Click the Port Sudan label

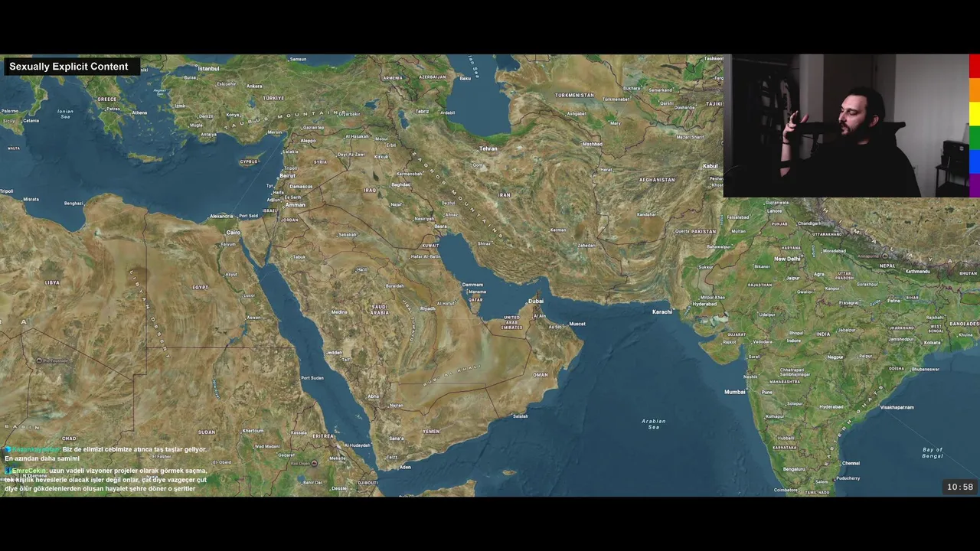tap(312, 378)
